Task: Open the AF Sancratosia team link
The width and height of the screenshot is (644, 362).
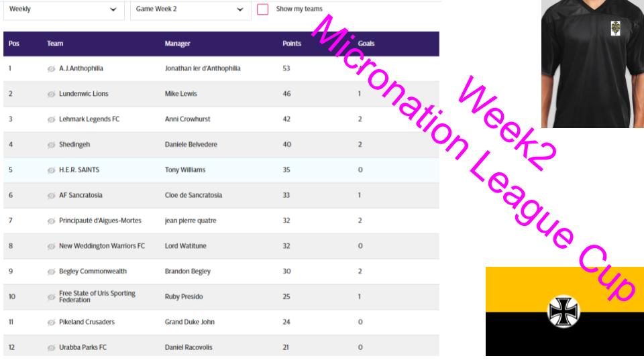Action: [80, 195]
